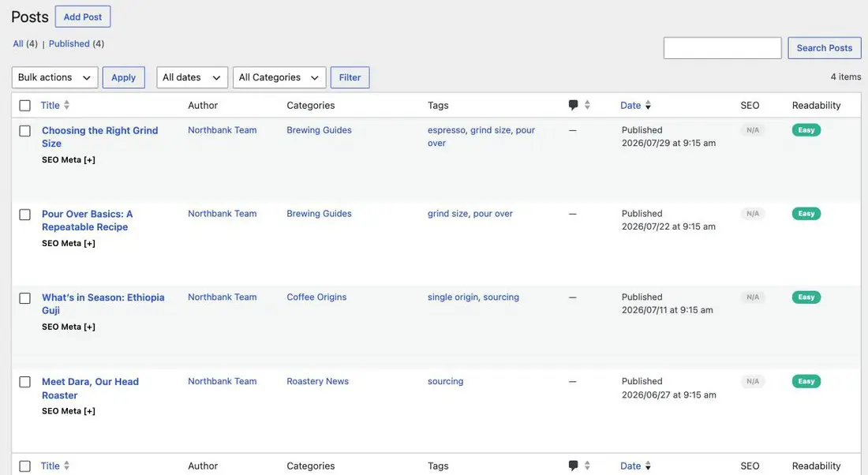This screenshot has width=868, height=475.
Task: Click Easy readability badge for Ethiopia Guji post
Action: click(806, 297)
